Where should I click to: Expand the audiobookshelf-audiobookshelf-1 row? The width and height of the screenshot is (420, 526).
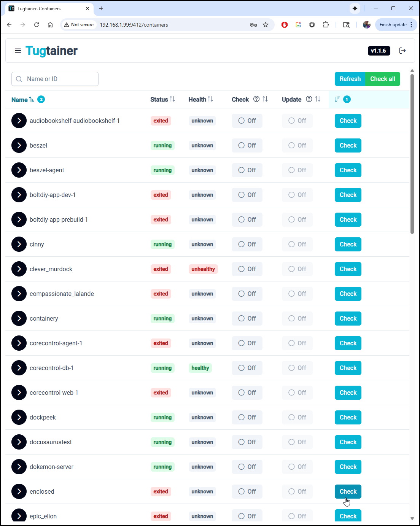19,121
